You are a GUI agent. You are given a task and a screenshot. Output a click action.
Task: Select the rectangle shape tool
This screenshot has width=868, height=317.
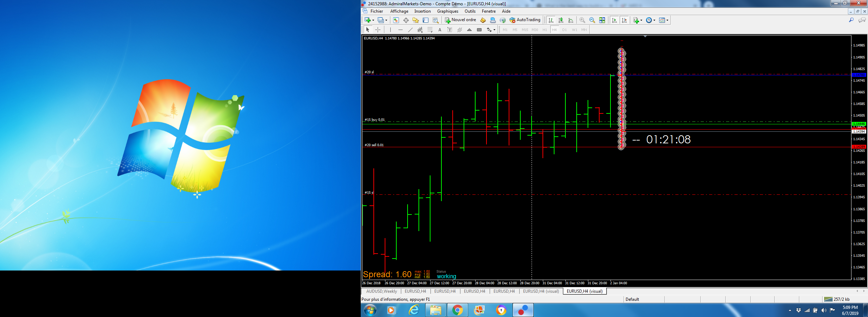(x=479, y=30)
